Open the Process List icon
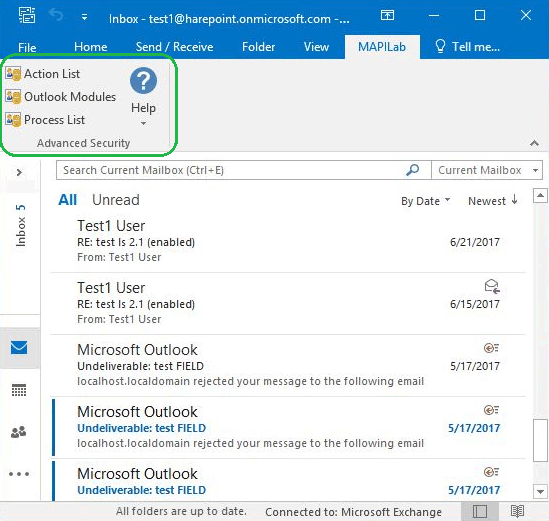The image size is (549, 521). click(x=13, y=120)
